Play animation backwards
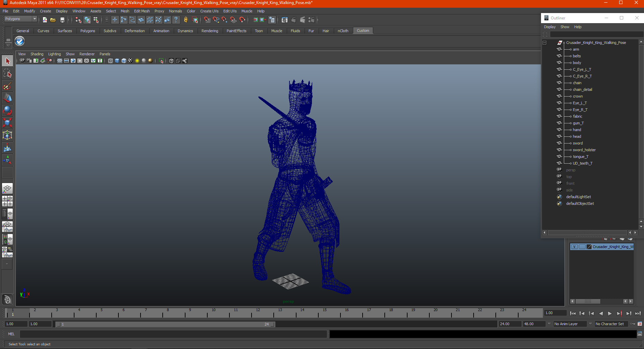This screenshot has height=349, width=644. 601,313
